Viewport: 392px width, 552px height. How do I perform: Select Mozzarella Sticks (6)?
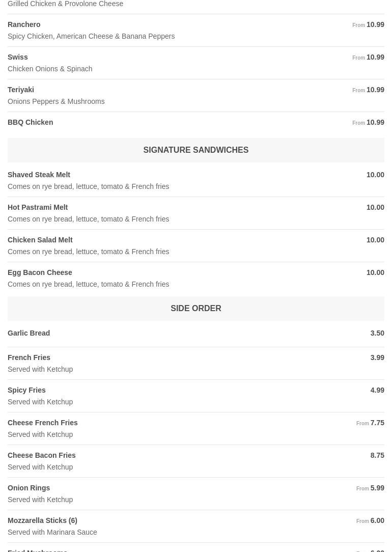point(42,520)
